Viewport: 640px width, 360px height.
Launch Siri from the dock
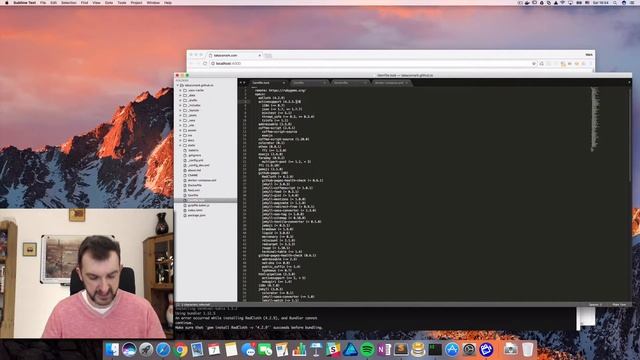click(x=129, y=349)
